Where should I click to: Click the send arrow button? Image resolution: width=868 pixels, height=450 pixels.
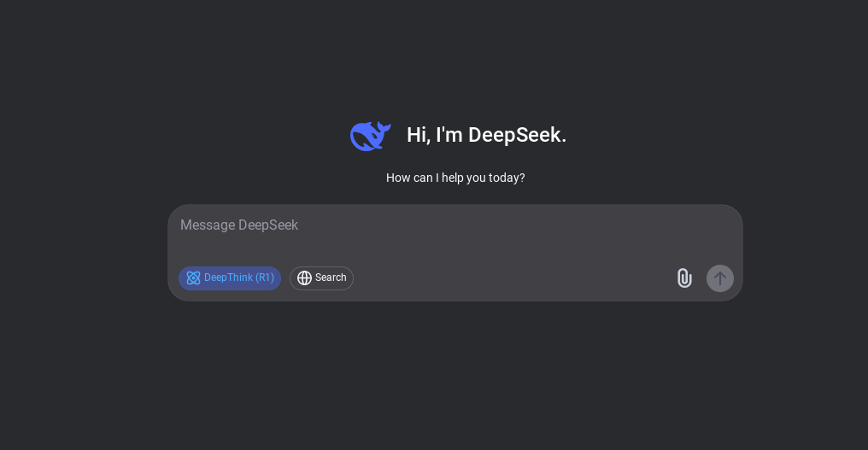point(720,278)
